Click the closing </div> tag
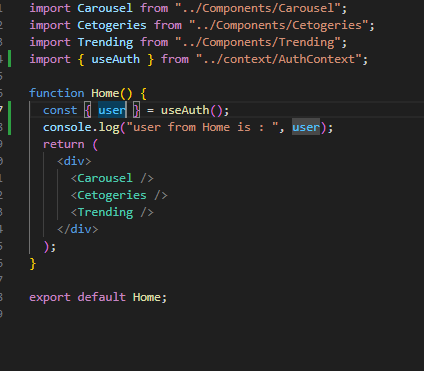The image size is (424, 371). (78, 229)
